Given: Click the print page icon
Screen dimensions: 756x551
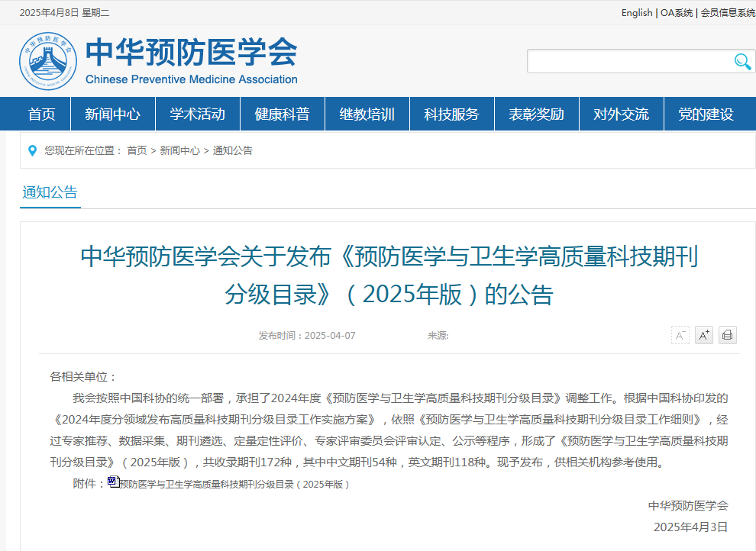Looking at the screenshot, I should pyautogui.click(x=728, y=335).
